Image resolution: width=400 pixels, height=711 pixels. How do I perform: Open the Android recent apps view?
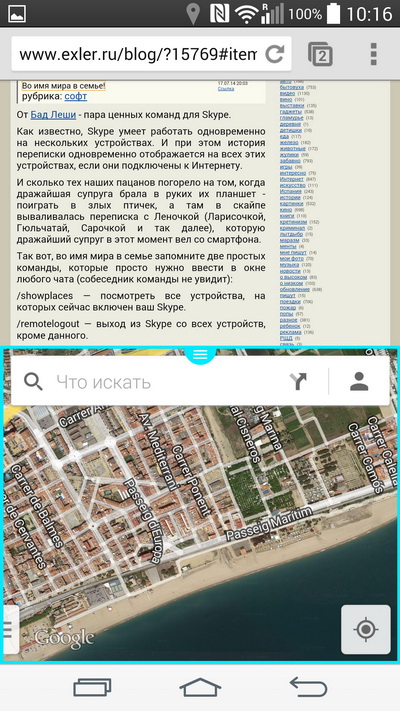tap(93, 687)
